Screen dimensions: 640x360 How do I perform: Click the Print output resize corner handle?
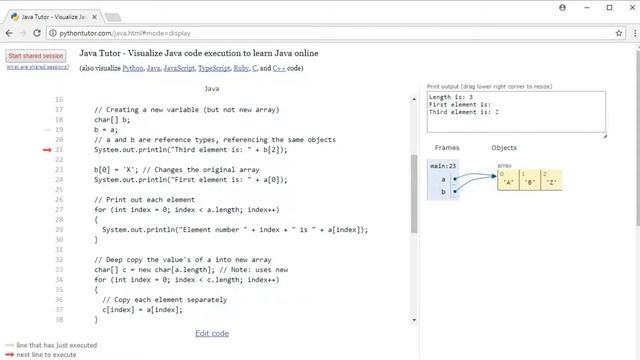pyautogui.click(x=604, y=136)
